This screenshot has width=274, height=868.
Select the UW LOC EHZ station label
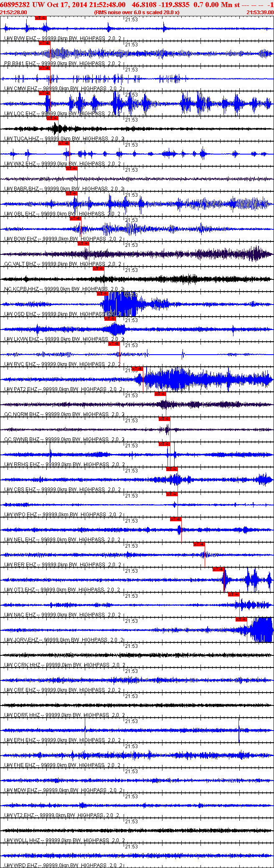point(63,114)
